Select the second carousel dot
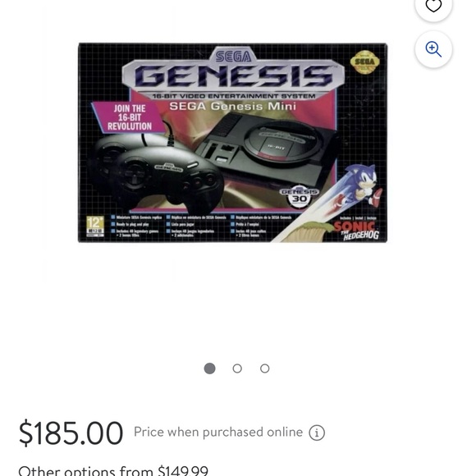This screenshot has height=476, width=476. tap(237, 368)
